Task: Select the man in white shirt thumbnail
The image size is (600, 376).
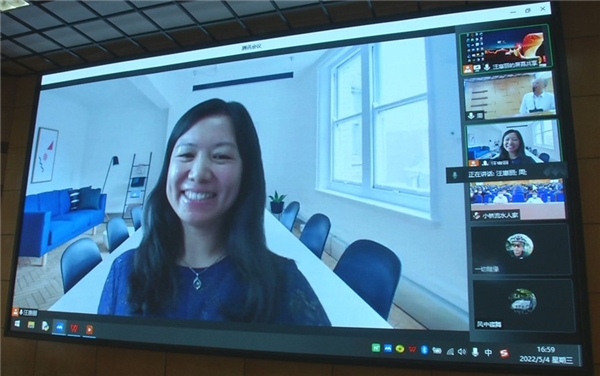Action: pos(509,96)
